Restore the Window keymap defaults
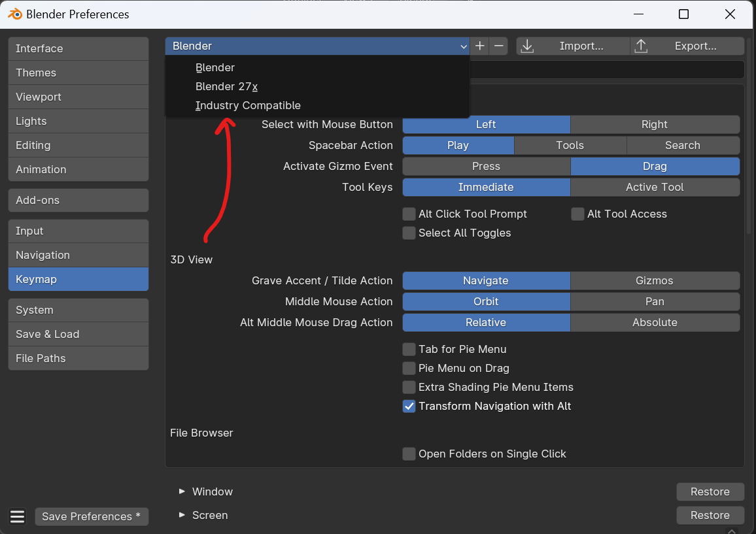Image resolution: width=756 pixels, height=534 pixels. [x=710, y=492]
